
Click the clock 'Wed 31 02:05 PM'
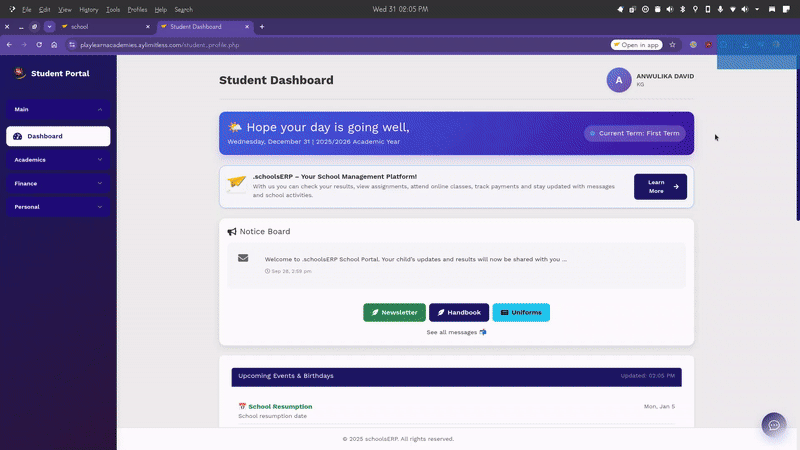pos(400,9)
